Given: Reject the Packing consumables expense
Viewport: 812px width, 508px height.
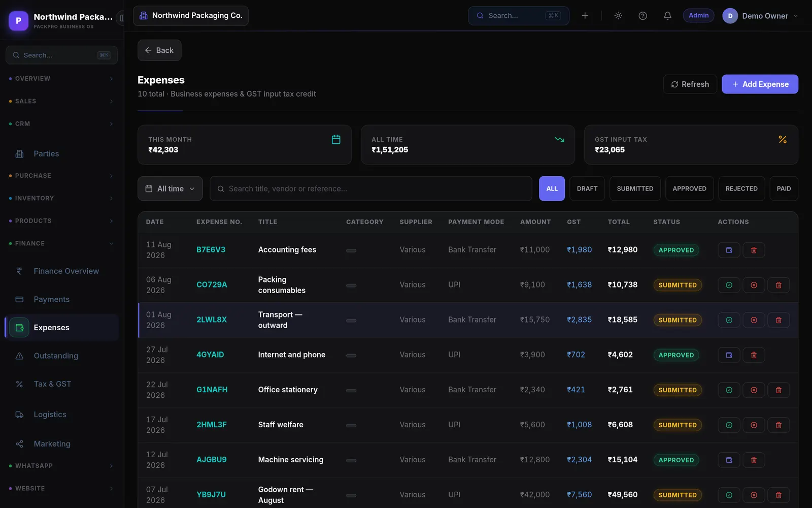Looking at the screenshot, I should (754, 285).
